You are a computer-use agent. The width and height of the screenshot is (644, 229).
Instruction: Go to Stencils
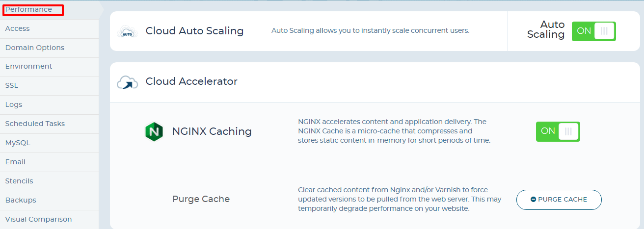[19, 181]
